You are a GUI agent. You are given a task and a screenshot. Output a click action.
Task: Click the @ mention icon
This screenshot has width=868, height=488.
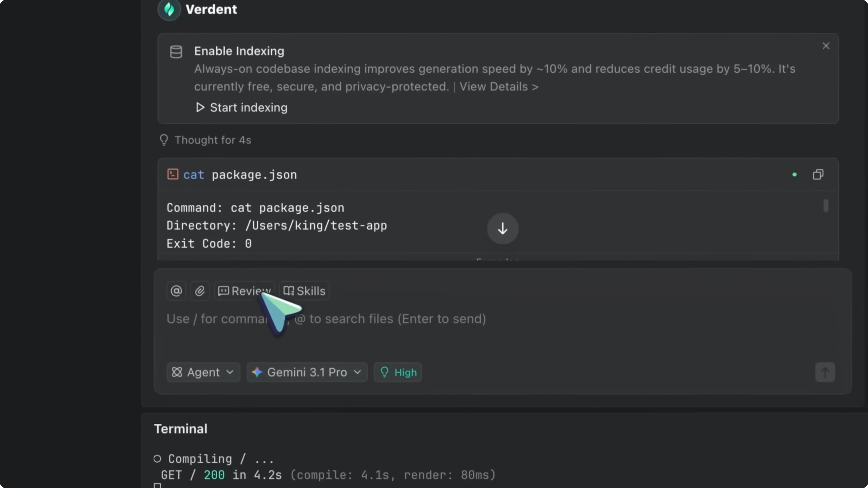176,291
